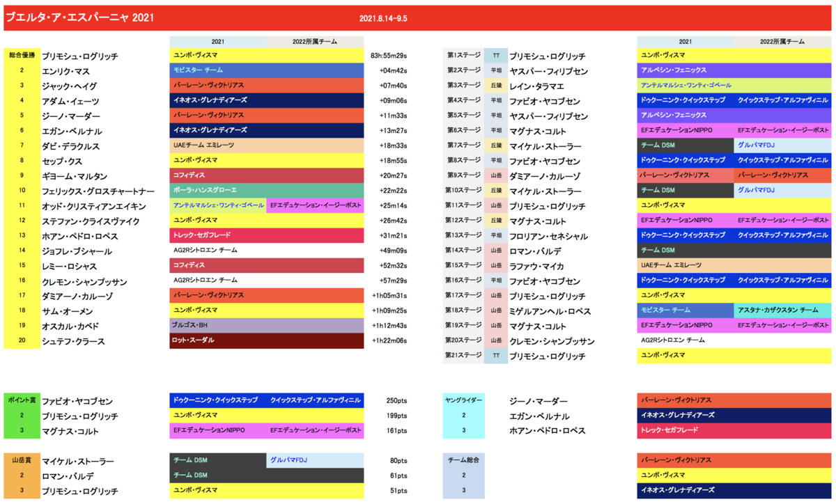This screenshot has height=504, width=836.
Task: Click the 第21ステージ cell
Action: pos(463,356)
